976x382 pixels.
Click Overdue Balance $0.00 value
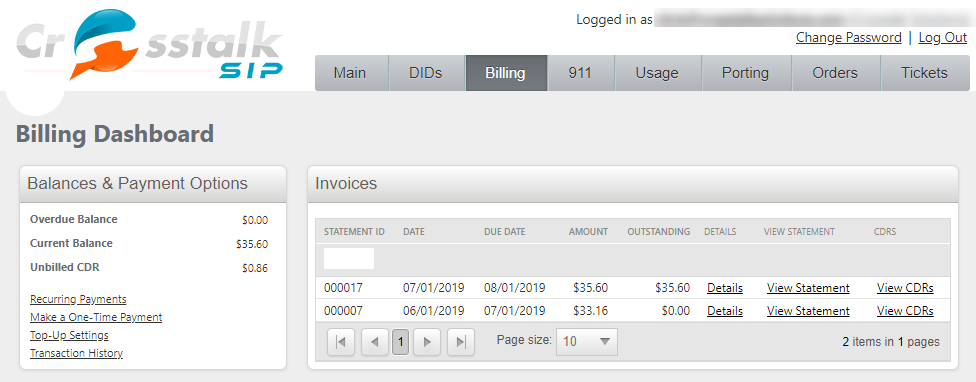(x=255, y=220)
